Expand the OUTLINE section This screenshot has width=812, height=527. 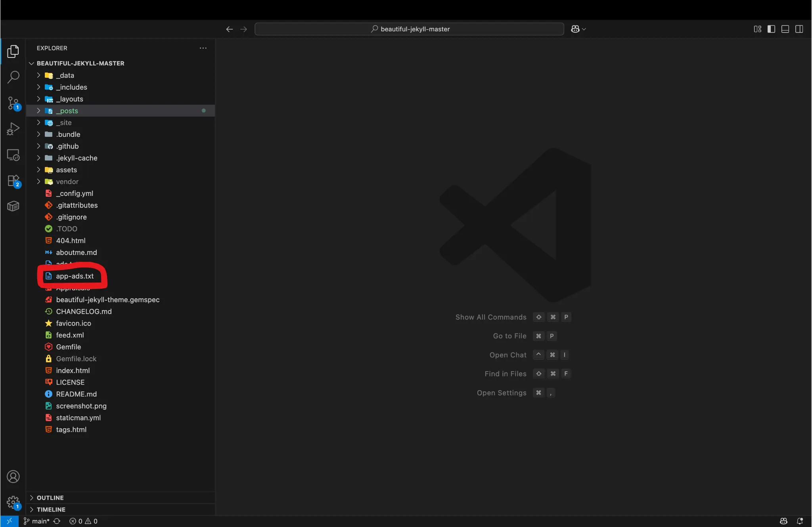pyautogui.click(x=50, y=498)
